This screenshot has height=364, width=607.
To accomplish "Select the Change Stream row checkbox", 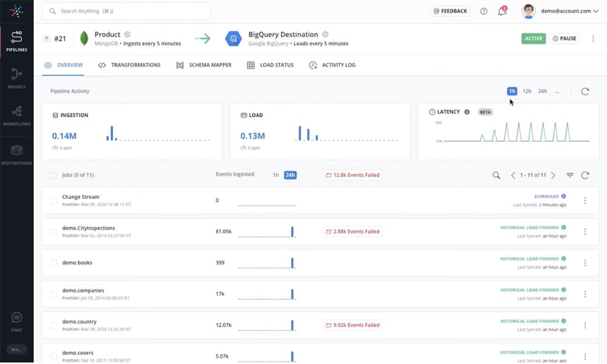I will click(53, 199).
